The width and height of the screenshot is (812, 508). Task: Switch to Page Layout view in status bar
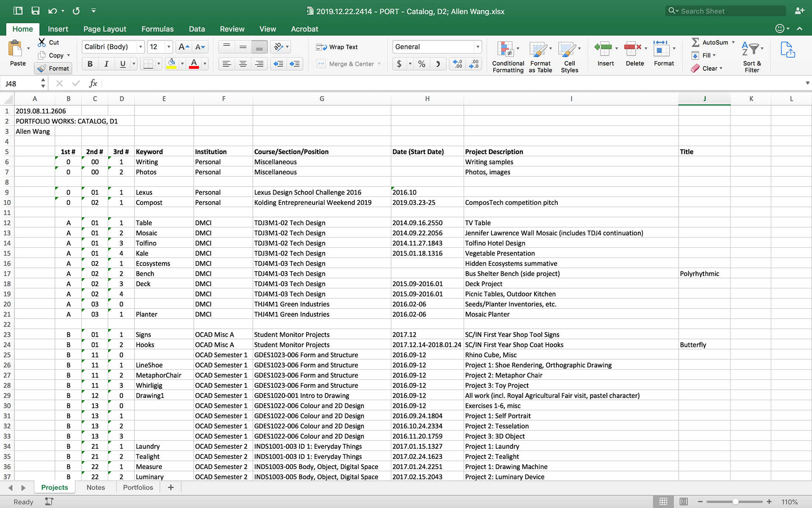tap(683, 502)
